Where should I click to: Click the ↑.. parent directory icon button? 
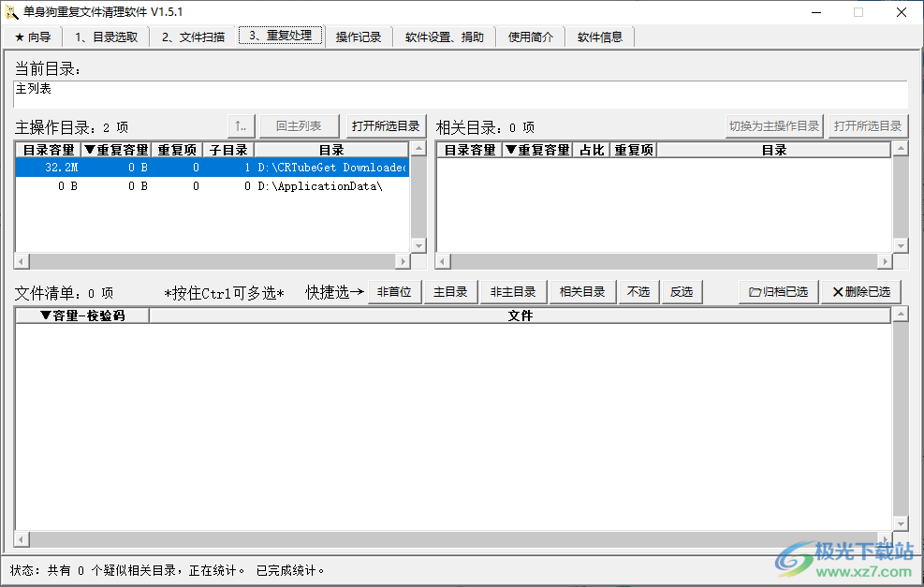242,126
